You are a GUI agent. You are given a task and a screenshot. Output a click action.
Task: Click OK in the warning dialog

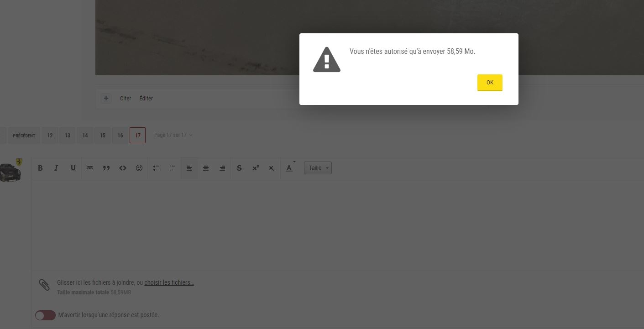[490, 83]
